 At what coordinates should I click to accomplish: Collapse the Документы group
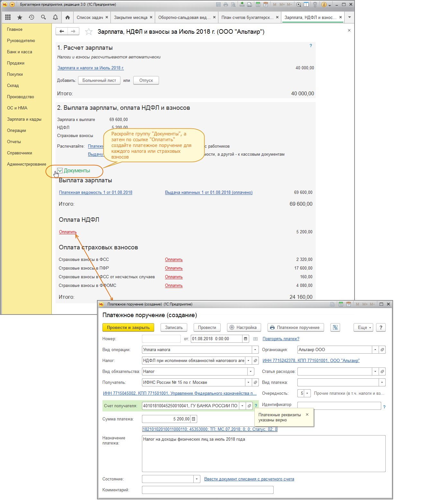[x=60, y=170]
